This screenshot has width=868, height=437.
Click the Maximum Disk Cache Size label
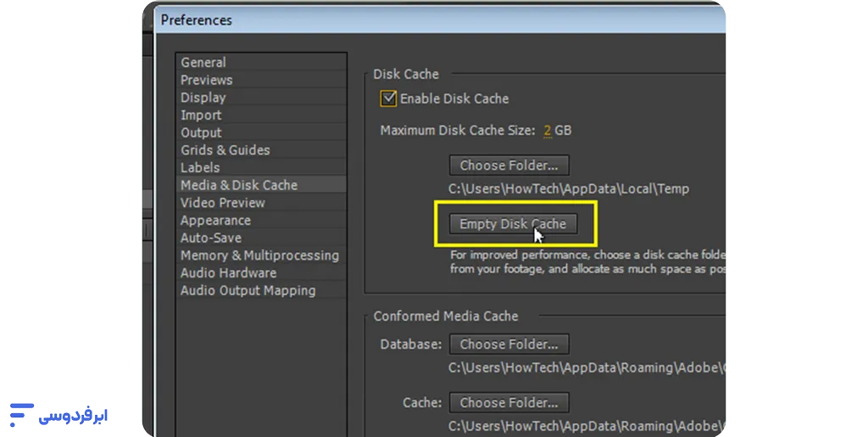pos(458,131)
